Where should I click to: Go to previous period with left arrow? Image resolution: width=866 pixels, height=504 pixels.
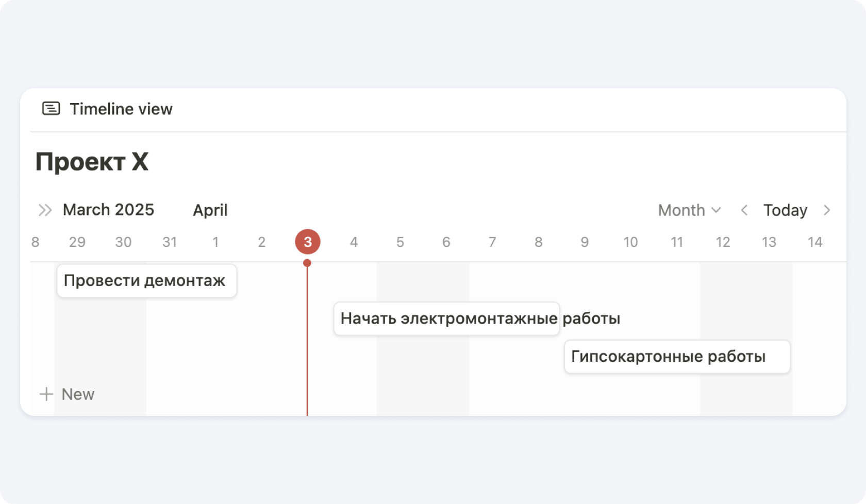click(x=744, y=210)
